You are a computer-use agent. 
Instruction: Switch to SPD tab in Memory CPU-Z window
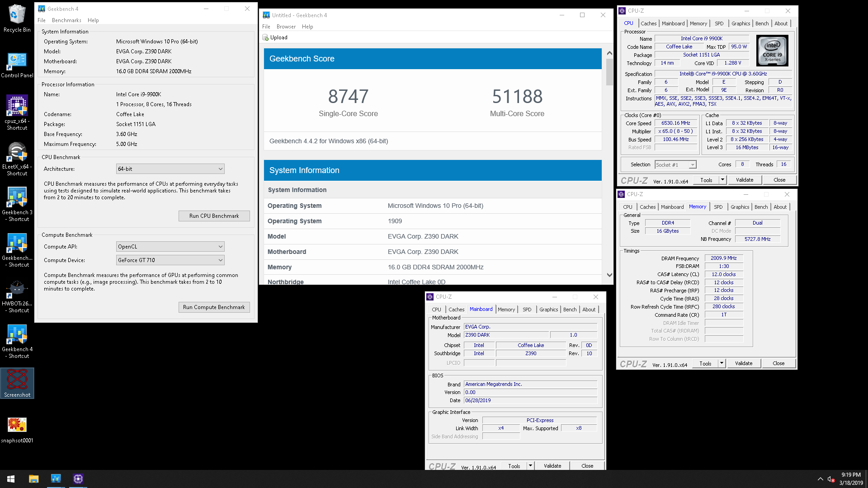tap(718, 207)
